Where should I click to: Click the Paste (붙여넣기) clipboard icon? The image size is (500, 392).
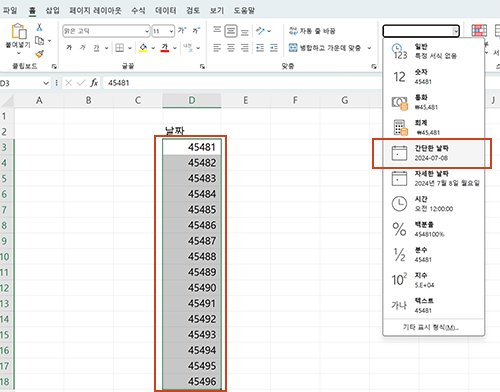[x=19, y=31]
